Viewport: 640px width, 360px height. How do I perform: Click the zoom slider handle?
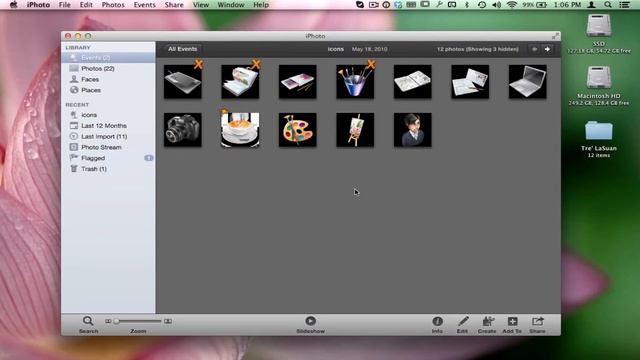116,321
